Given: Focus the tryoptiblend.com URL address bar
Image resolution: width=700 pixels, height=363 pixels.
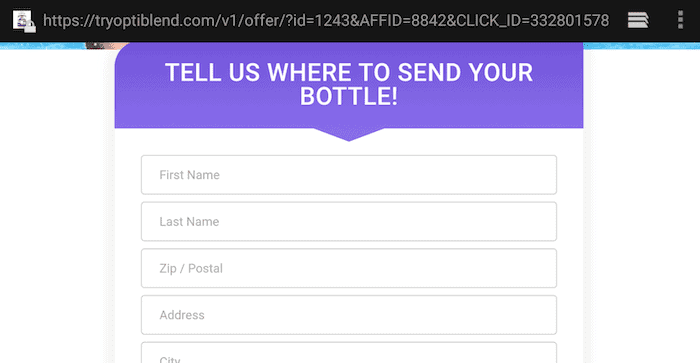Looking at the screenshot, I should point(326,21).
